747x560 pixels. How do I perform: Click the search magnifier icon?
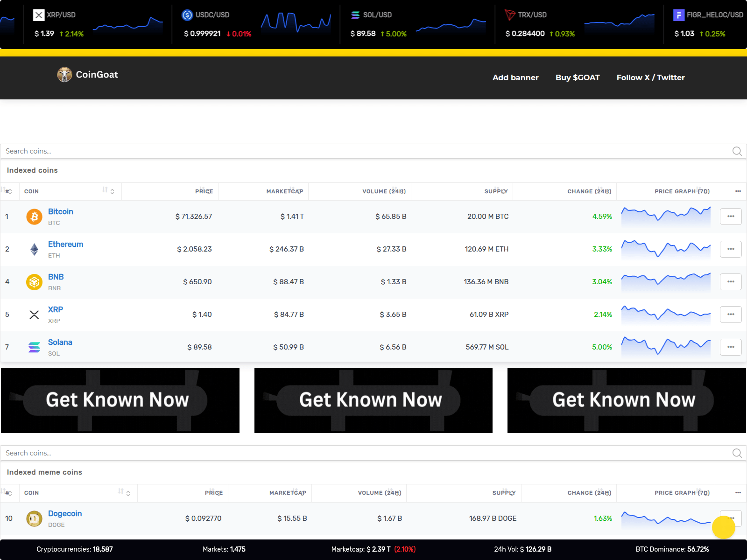[x=736, y=151]
